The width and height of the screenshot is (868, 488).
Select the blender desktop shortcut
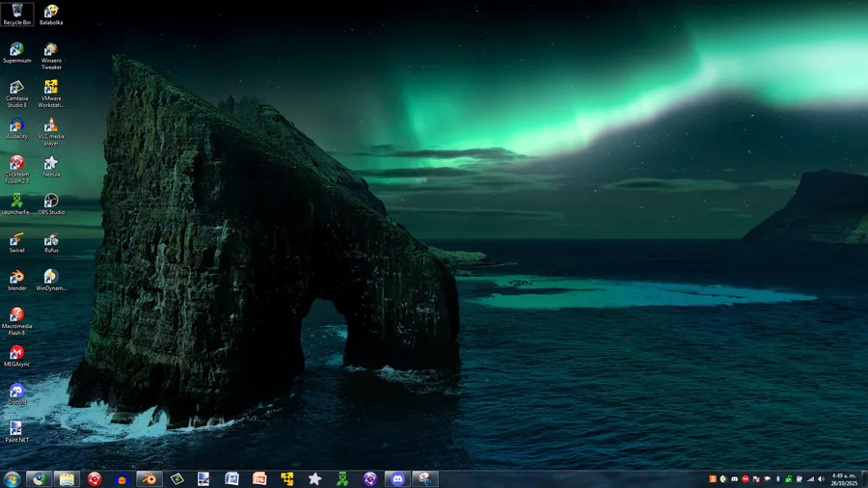coord(17,280)
